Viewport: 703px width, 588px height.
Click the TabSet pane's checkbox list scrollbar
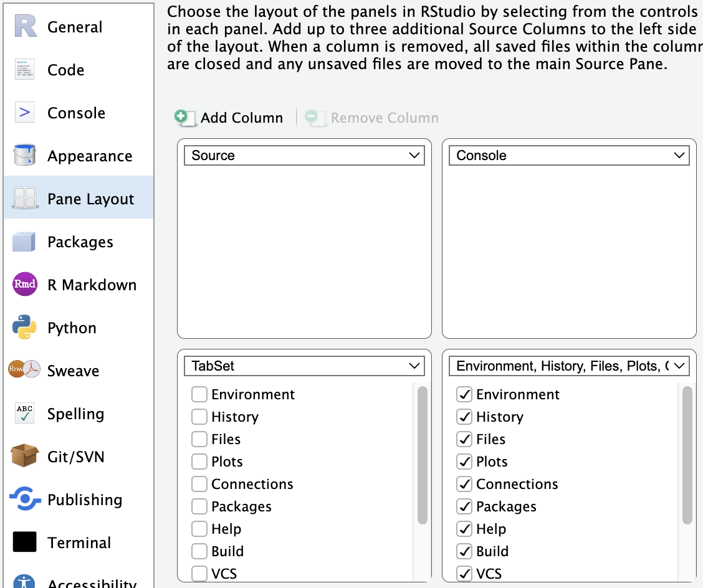[x=423, y=455]
